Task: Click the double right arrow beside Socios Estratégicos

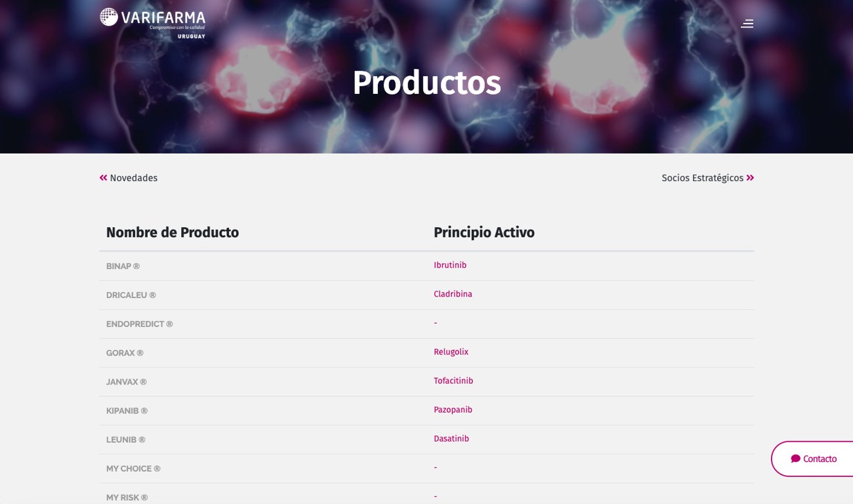Action: coord(750,178)
